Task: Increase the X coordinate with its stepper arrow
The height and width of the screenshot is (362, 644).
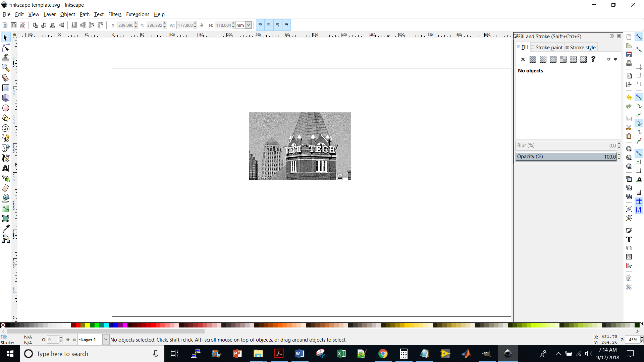Action: click(135, 23)
